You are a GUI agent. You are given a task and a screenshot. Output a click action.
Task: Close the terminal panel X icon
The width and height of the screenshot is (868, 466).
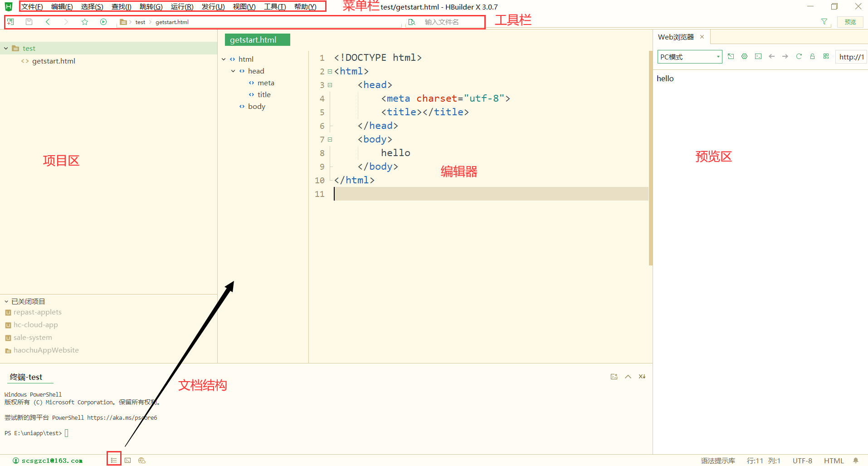tap(642, 377)
